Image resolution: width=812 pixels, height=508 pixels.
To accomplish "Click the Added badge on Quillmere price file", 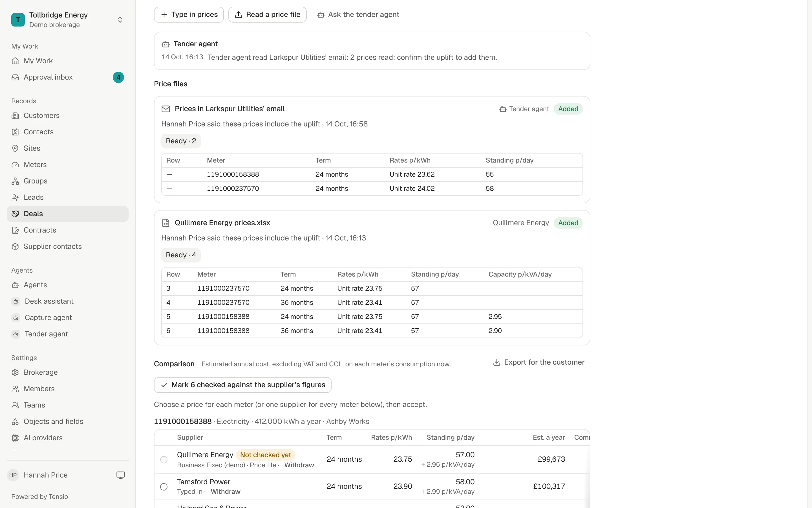I will [x=568, y=223].
